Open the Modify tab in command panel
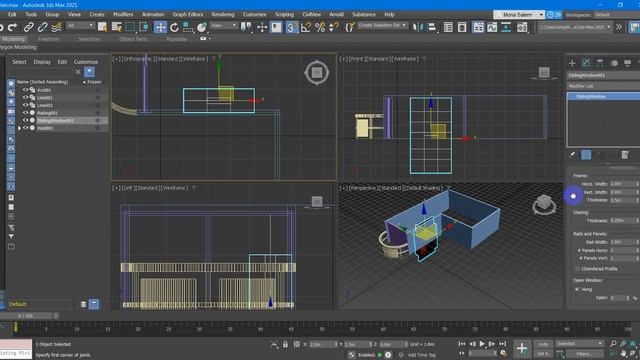 [x=586, y=63]
